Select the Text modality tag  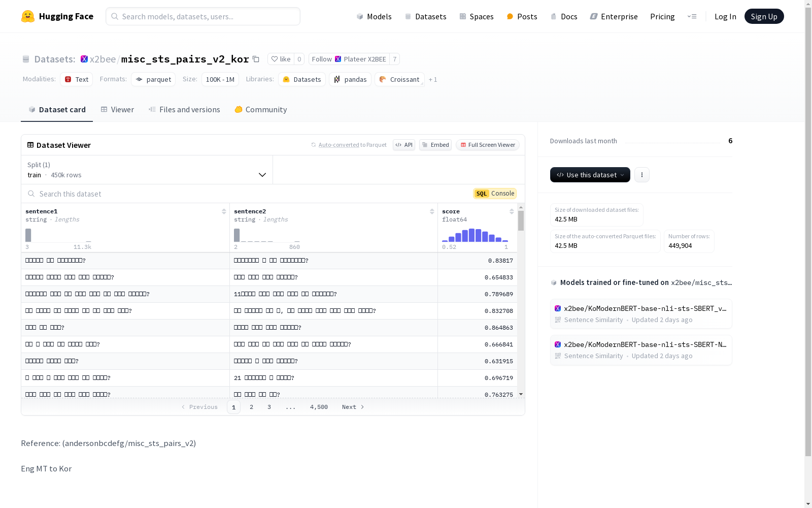point(77,79)
